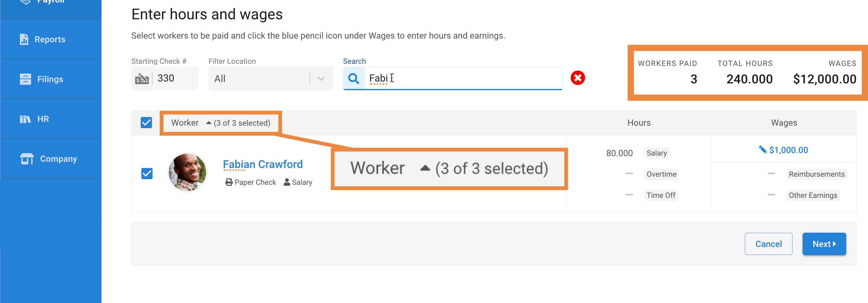This screenshot has height=303, width=868.
Task: Open Fabian Crawford's profile link
Action: [262, 164]
